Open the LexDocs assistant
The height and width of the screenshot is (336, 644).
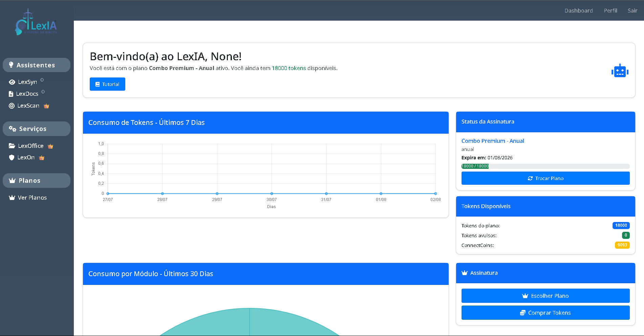pos(27,94)
